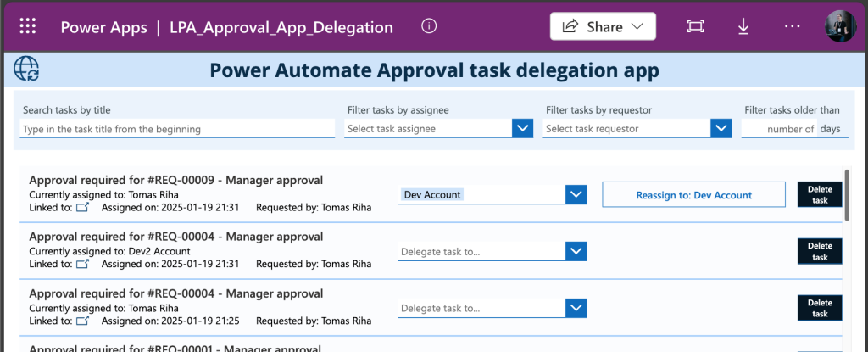Focus the Search tasks by title field
Image resolution: width=868 pixels, height=352 pixels.
pyautogui.click(x=177, y=129)
